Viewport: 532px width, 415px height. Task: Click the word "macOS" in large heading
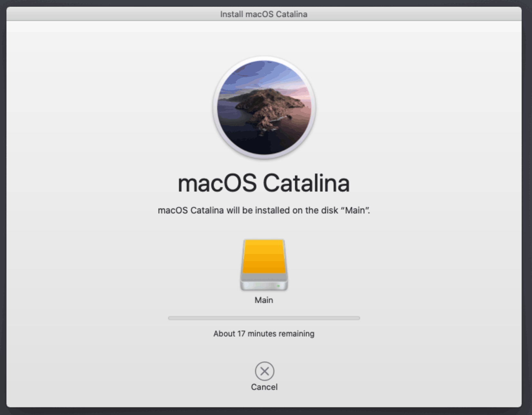(217, 183)
